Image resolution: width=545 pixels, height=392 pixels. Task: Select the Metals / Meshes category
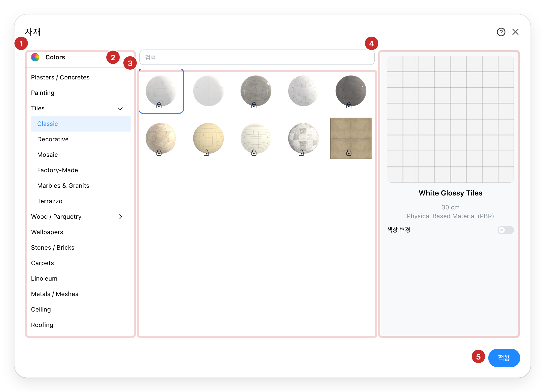pyautogui.click(x=54, y=294)
